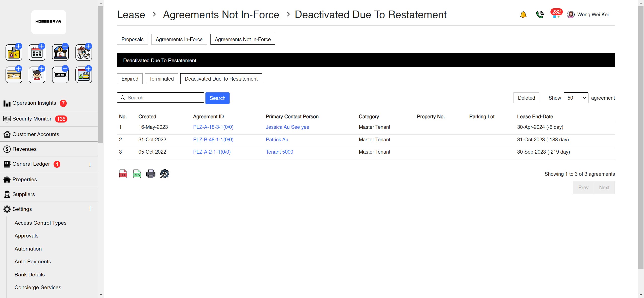This screenshot has width=644, height=298.
Task: Open agreement PLZ-B-48-1-1(0/0)
Action: (213, 140)
